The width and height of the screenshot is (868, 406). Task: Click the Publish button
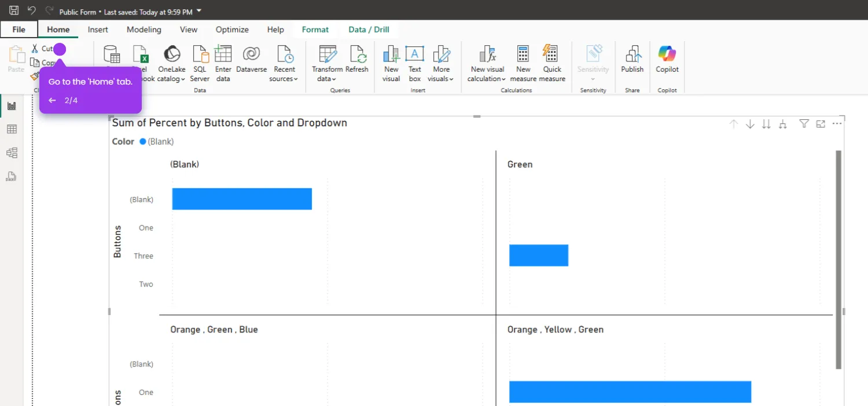pyautogui.click(x=632, y=59)
